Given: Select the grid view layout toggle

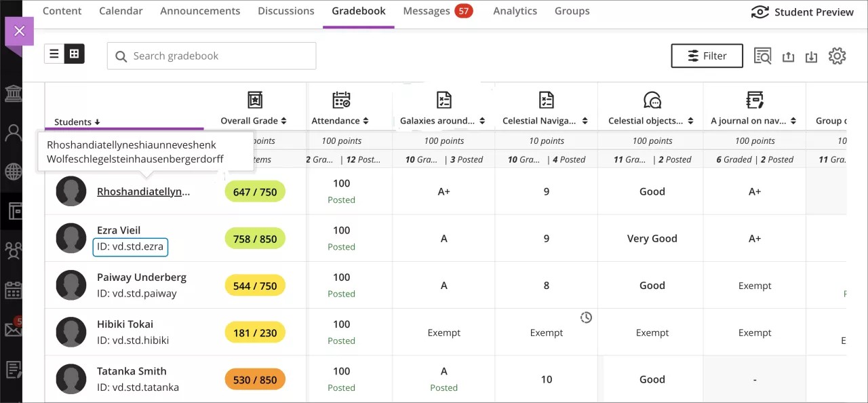Looking at the screenshot, I should pyautogui.click(x=75, y=53).
